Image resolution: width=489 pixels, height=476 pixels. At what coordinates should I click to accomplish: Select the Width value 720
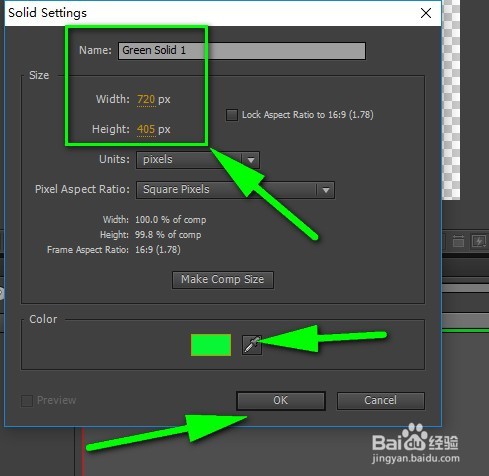point(146,99)
